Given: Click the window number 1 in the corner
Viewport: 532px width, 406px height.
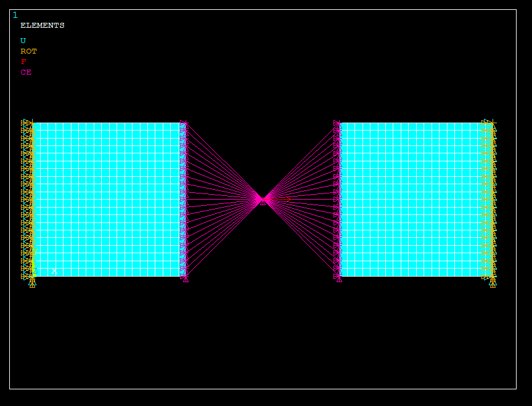Looking at the screenshot, I should click(x=15, y=15).
